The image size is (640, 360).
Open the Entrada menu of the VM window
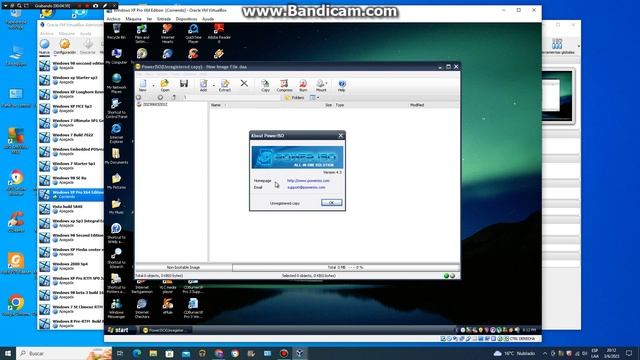click(x=164, y=19)
